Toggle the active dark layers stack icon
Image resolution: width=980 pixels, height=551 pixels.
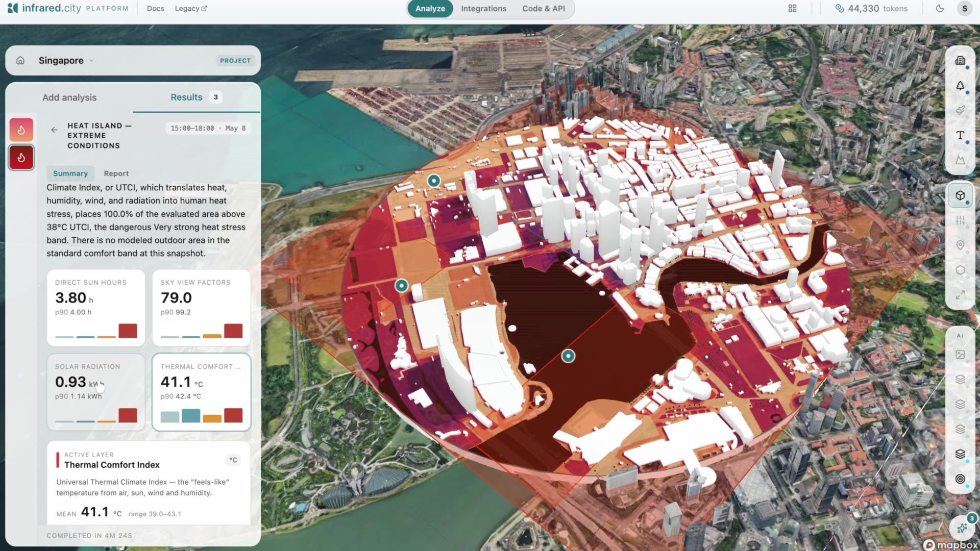(x=960, y=454)
